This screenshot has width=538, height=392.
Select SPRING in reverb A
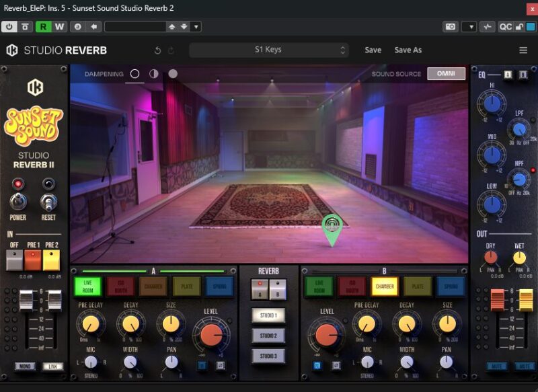tap(220, 286)
